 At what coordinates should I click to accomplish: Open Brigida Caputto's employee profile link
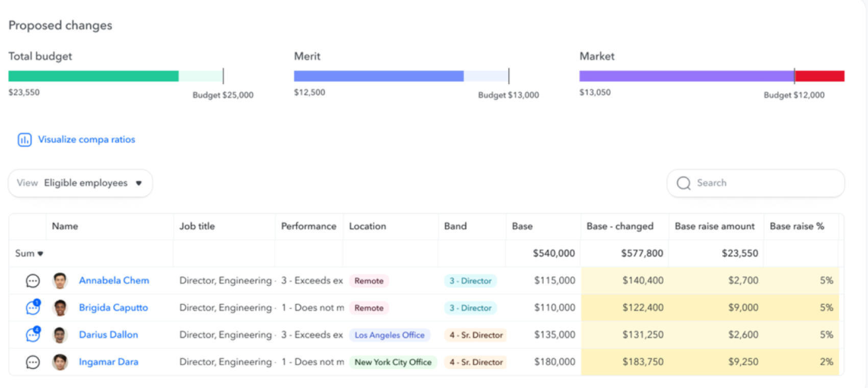pyautogui.click(x=113, y=308)
